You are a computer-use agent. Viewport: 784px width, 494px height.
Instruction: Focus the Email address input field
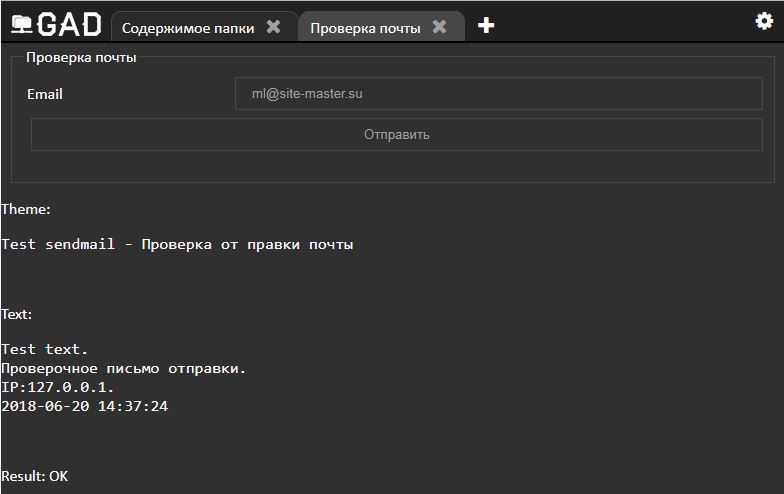pyautogui.click(x=498, y=94)
